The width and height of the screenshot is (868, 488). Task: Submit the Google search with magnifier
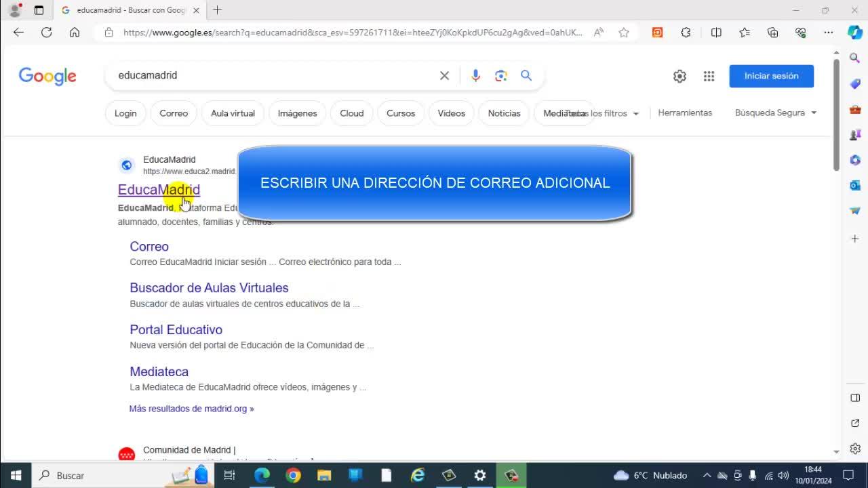click(x=526, y=75)
